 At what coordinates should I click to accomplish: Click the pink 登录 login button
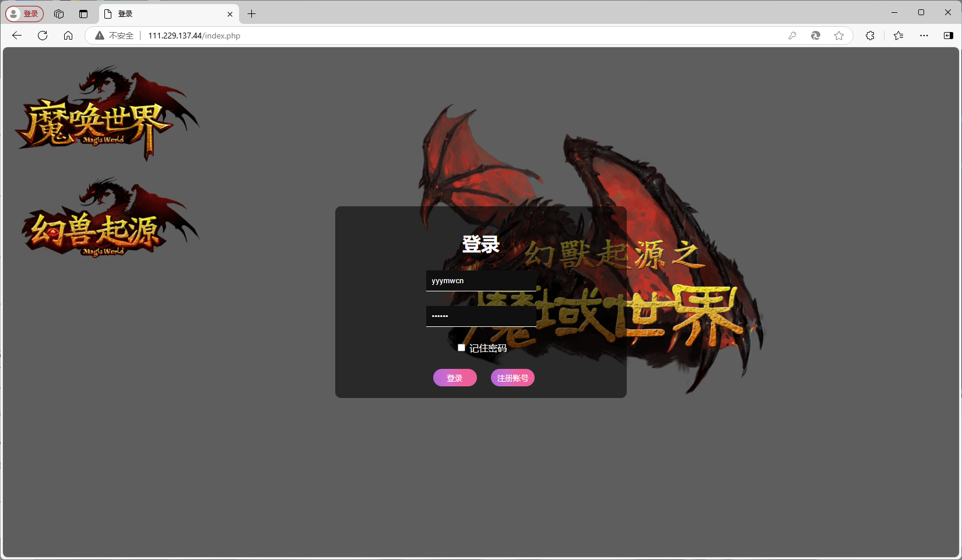(455, 378)
